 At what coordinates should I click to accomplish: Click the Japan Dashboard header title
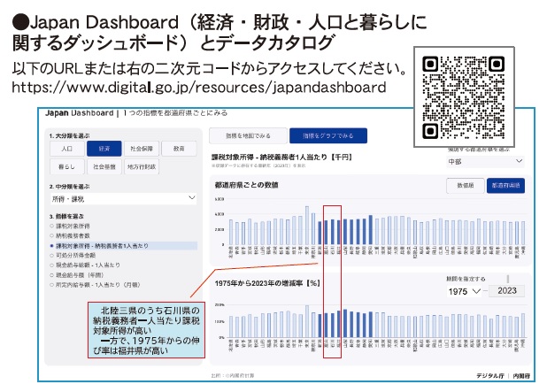[x=79, y=113]
